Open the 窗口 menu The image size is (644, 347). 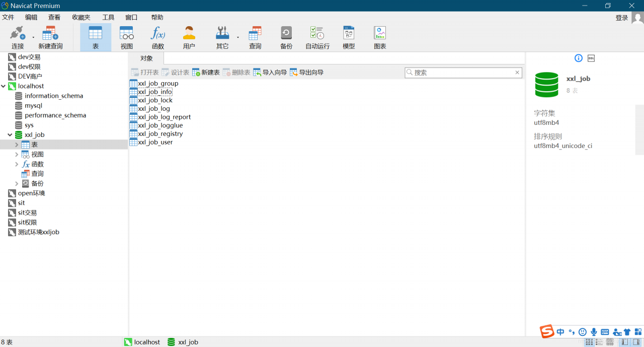point(131,17)
